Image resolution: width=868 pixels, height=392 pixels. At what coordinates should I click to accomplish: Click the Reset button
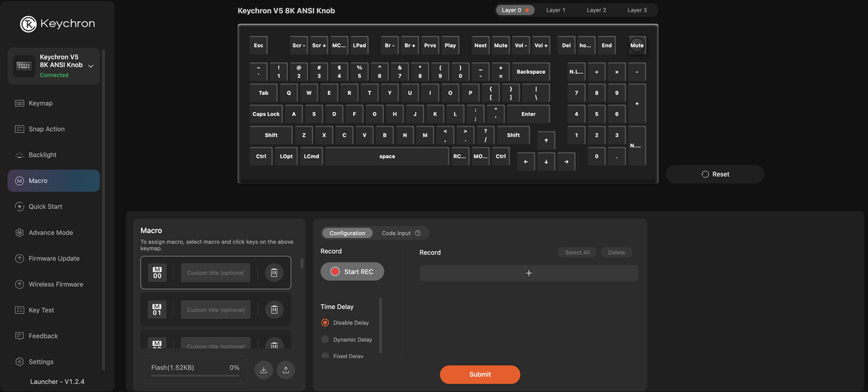click(x=715, y=174)
